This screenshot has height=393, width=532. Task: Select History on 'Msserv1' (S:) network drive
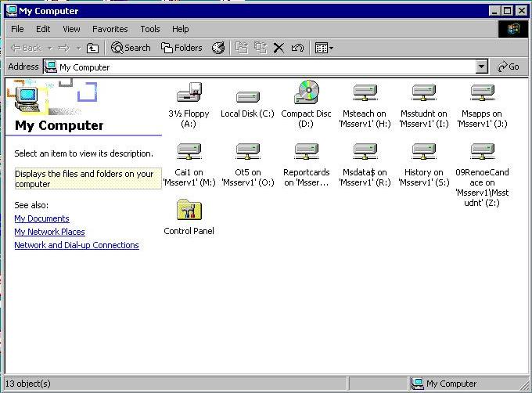click(423, 151)
